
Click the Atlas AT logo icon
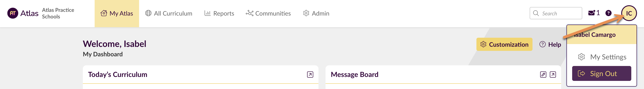pos(13,13)
